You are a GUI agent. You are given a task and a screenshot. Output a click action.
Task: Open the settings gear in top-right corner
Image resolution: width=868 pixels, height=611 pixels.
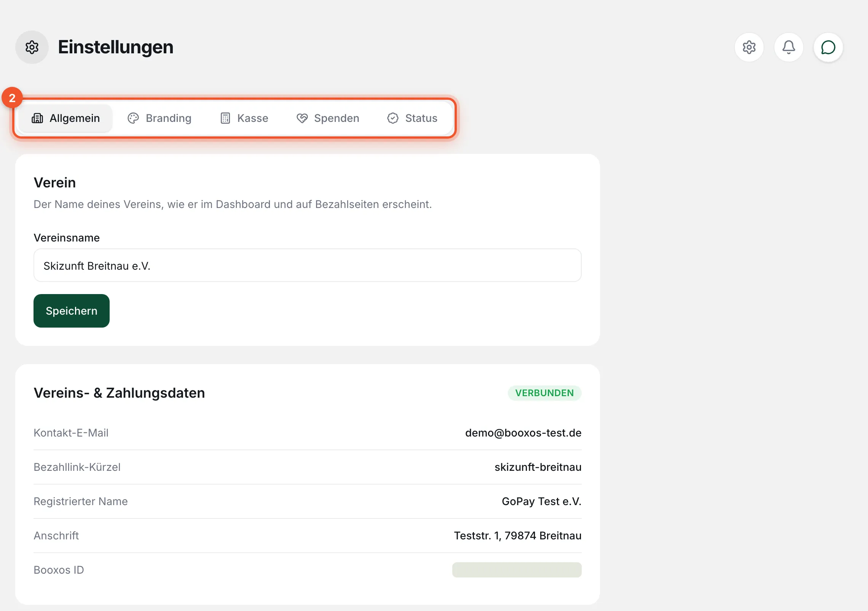pos(749,47)
